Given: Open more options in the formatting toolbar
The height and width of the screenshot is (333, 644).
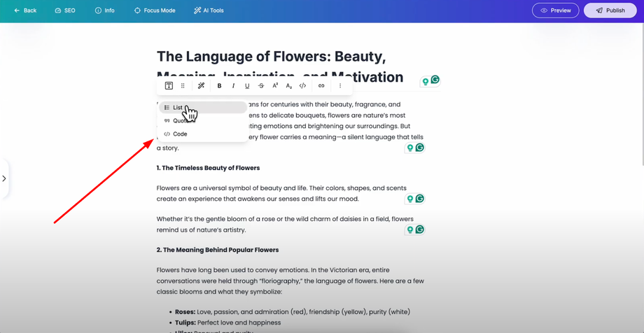Looking at the screenshot, I should tap(340, 86).
